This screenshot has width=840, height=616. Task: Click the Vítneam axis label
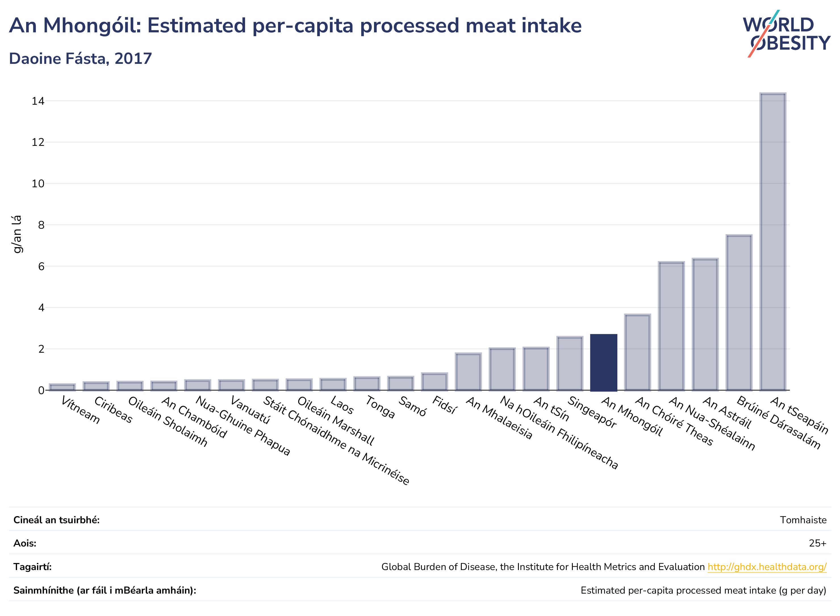[x=80, y=411]
